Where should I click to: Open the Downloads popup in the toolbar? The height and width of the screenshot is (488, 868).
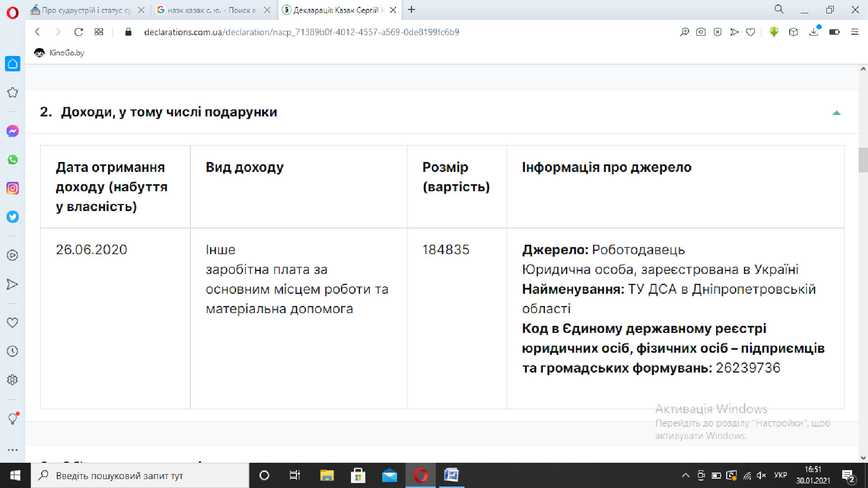pyautogui.click(x=814, y=32)
